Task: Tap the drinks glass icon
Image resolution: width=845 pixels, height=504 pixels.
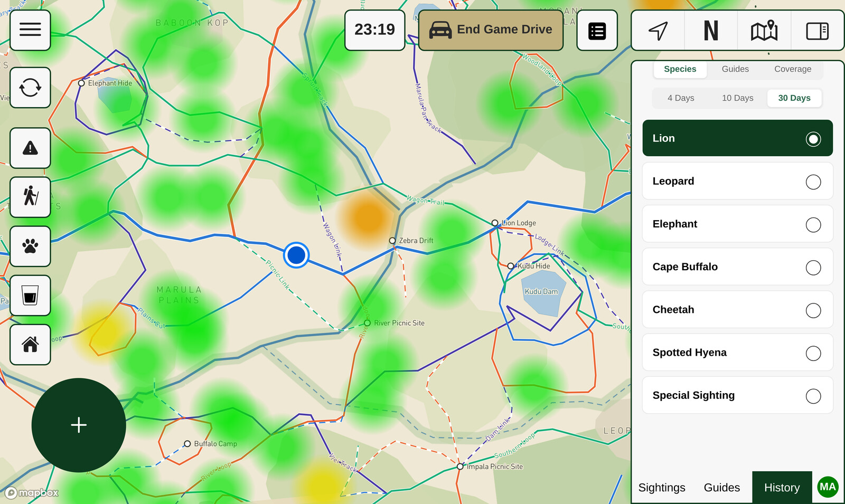Action: click(30, 295)
